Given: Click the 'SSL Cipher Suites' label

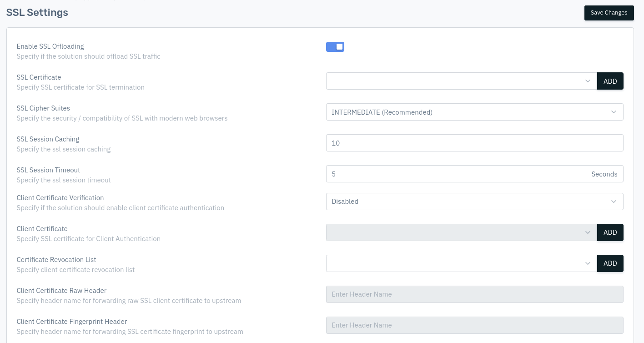Looking at the screenshot, I should pyautogui.click(x=43, y=108).
